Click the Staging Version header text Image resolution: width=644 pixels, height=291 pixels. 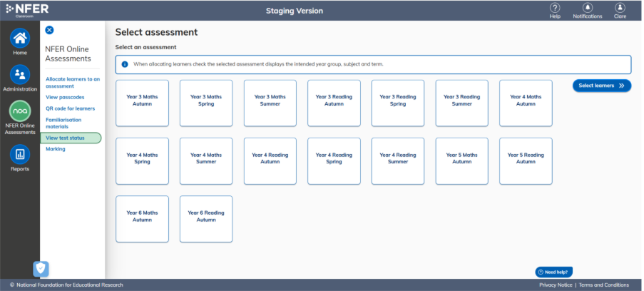[295, 11]
